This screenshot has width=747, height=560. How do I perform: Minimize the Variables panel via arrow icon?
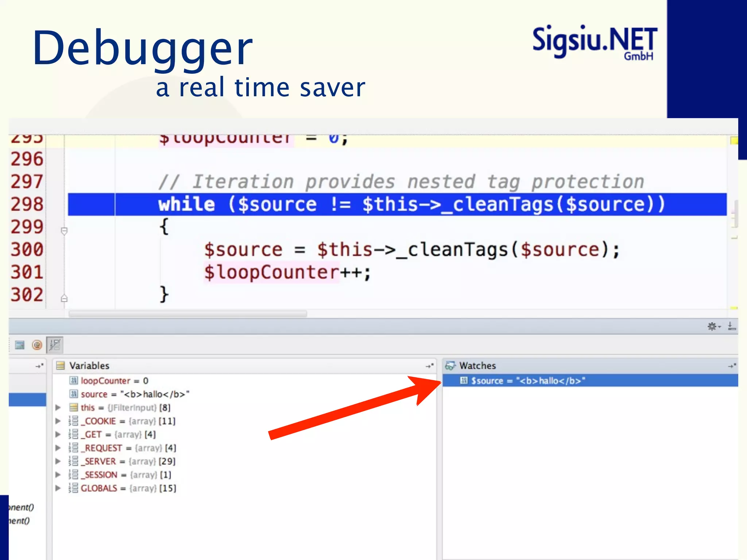(430, 366)
